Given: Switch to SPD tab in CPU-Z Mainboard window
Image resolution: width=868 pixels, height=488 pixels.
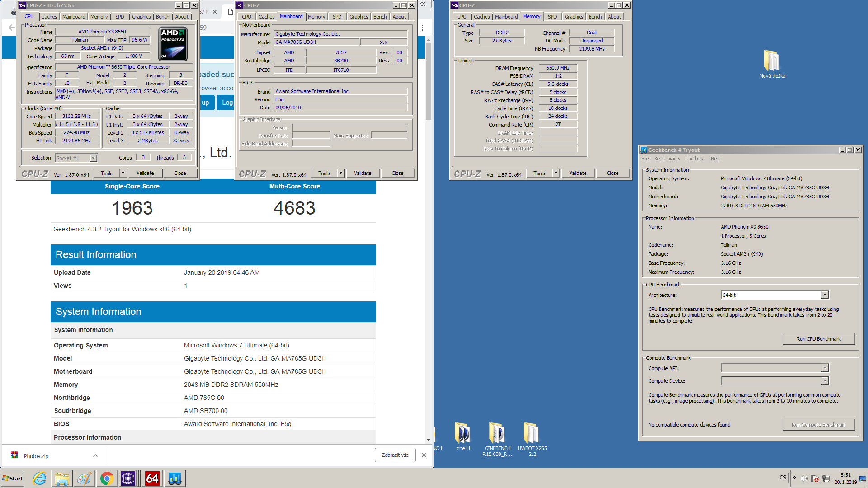Looking at the screenshot, I should click(x=337, y=17).
